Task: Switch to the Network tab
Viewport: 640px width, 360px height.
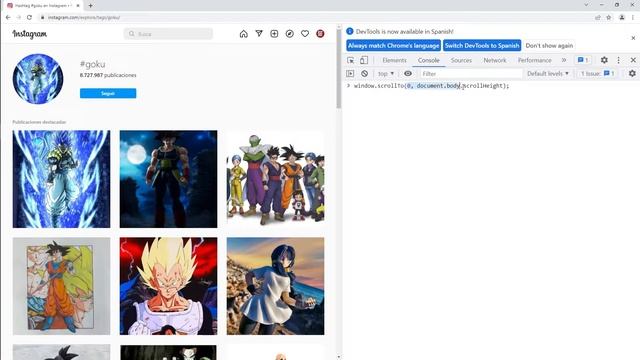Action: coord(495,60)
